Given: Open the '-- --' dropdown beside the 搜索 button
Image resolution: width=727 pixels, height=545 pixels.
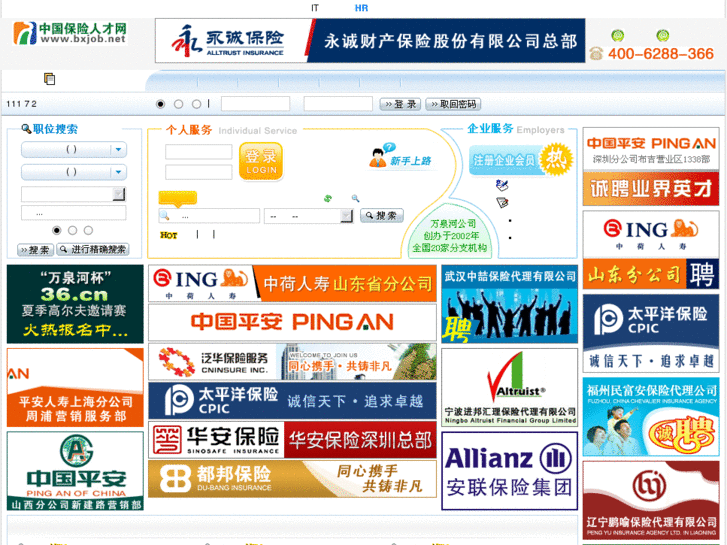Looking at the screenshot, I should point(308,216).
